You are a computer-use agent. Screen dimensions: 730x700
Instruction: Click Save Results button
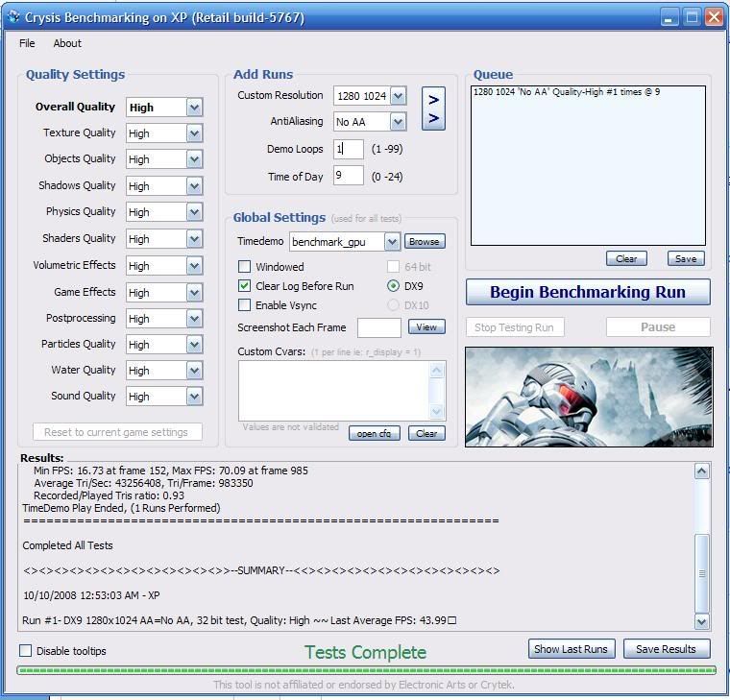pos(667,649)
